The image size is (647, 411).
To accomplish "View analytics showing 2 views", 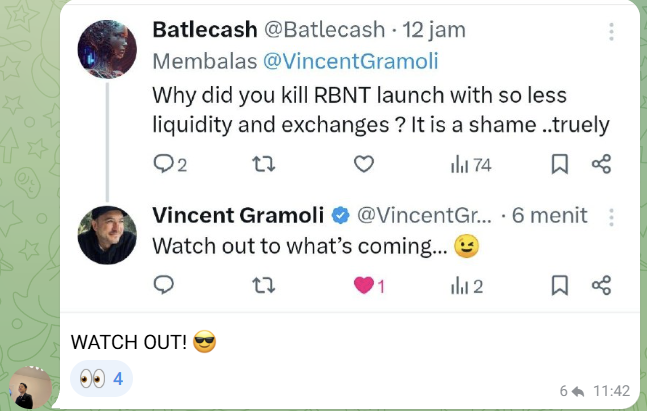I will 467,286.
